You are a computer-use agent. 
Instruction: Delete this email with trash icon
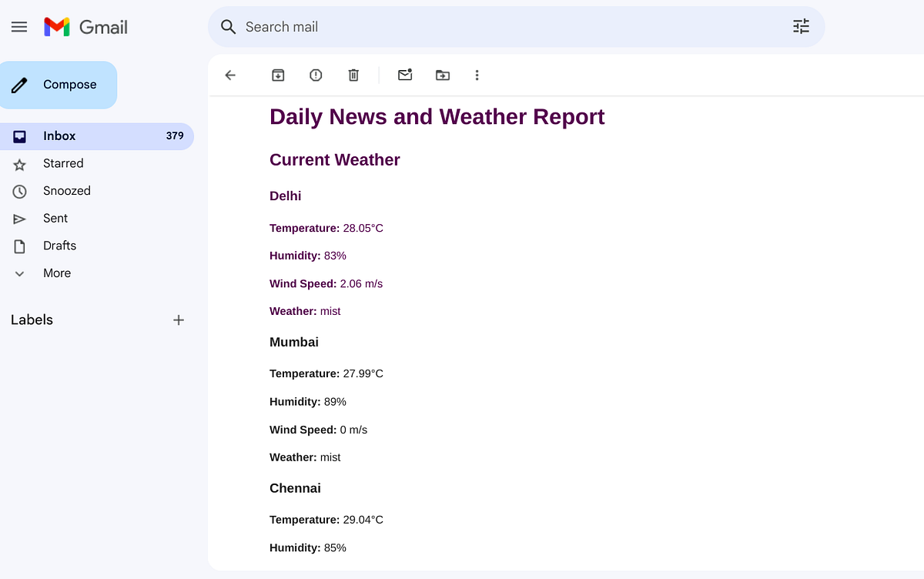353,75
